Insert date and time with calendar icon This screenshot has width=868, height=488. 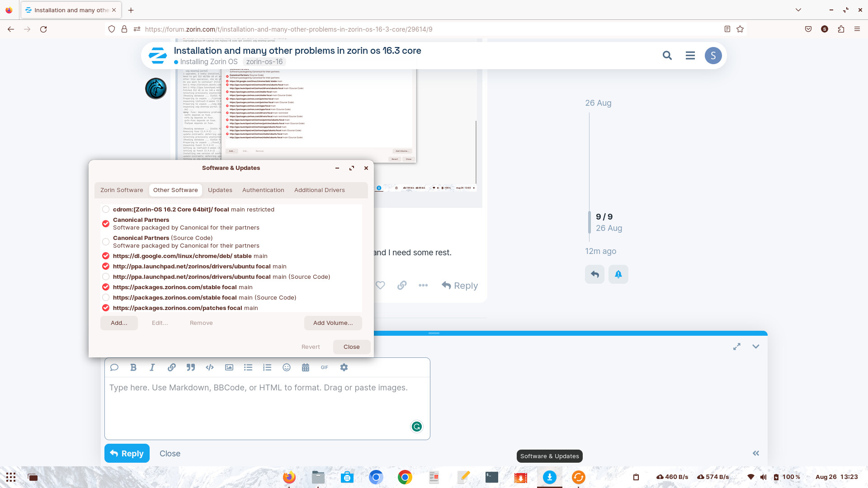click(x=306, y=367)
